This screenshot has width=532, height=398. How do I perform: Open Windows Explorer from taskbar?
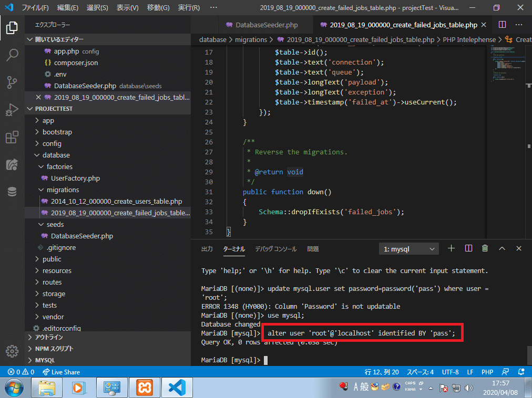tap(47, 387)
